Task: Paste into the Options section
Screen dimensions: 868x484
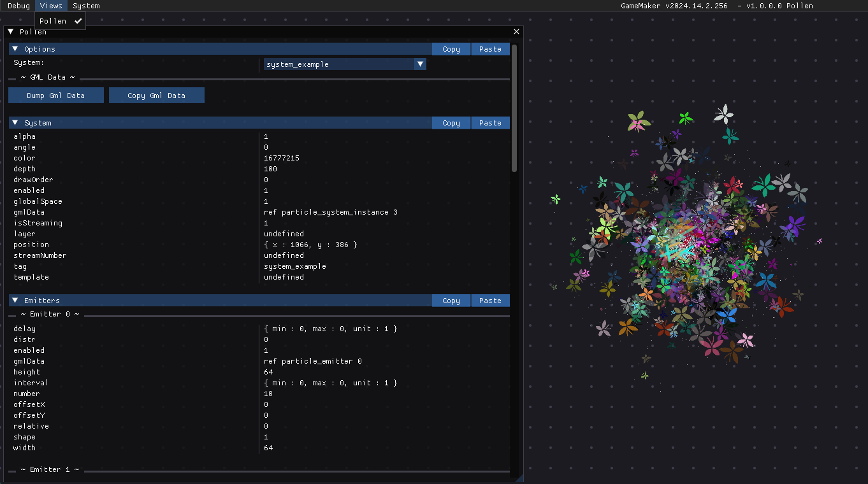Action: [x=490, y=49]
